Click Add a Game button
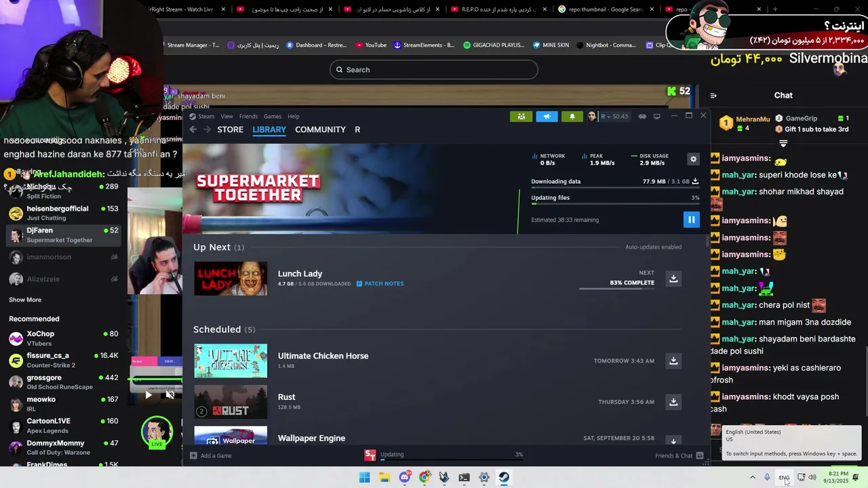Viewport: 868px width, 488px height. [x=211, y=455]
